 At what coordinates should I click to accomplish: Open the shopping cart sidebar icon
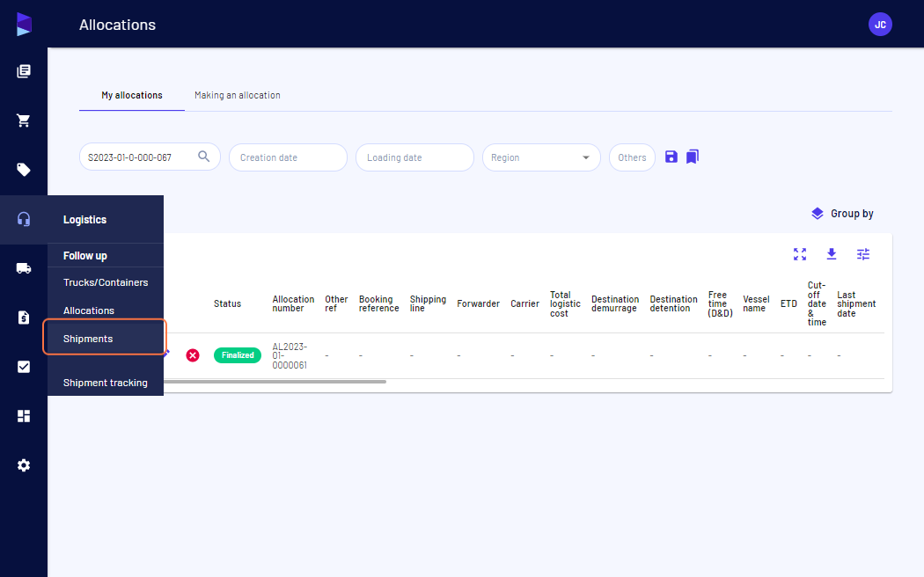tap(24, 121)
